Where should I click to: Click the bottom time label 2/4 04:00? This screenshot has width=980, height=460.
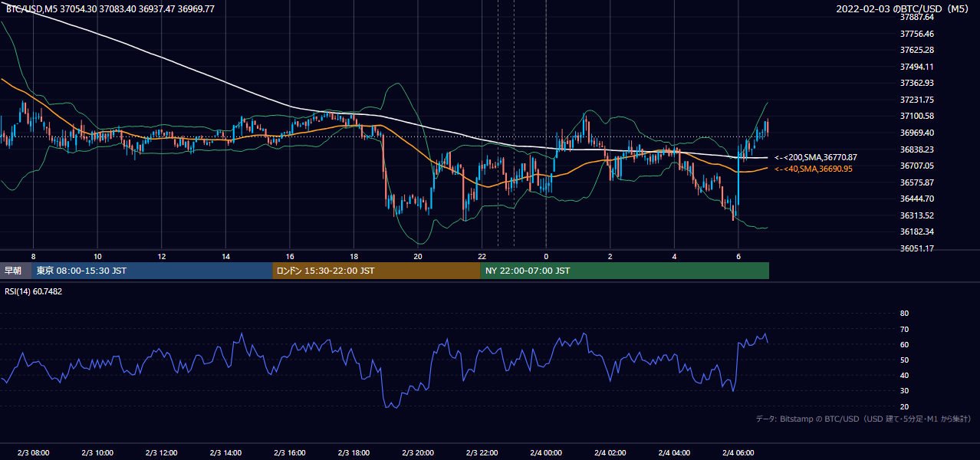pyautogui.click(x=674, y=452)
